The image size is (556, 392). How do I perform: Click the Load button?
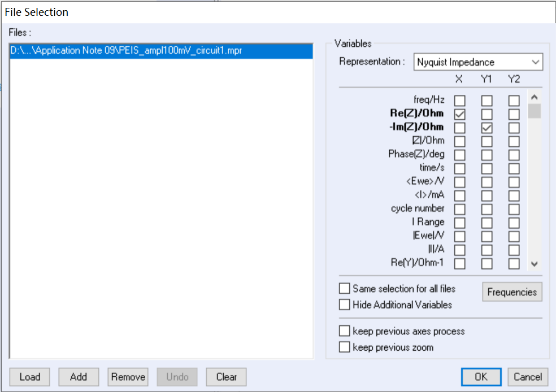coord(29,377)
